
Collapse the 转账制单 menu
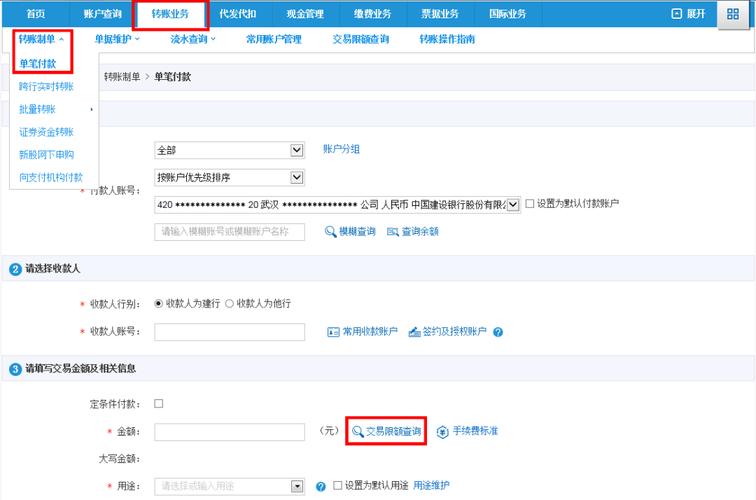[x=41, y=39]
